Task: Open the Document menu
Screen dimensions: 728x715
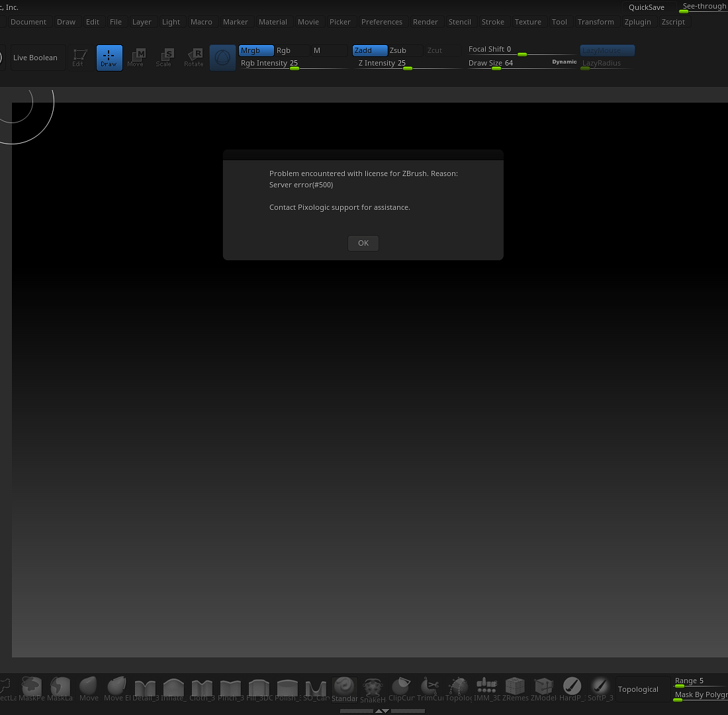Action: 28,22
